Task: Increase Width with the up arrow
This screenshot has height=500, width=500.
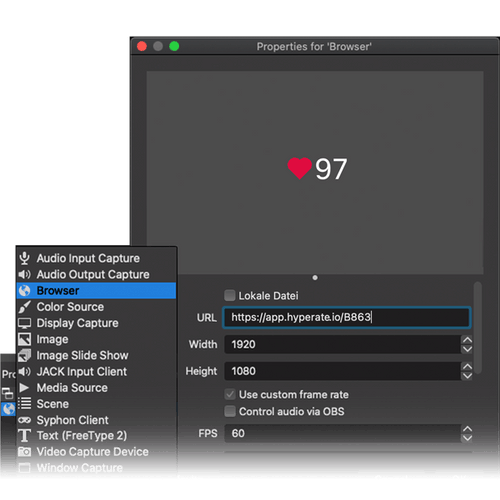Action: click(467, 340)
